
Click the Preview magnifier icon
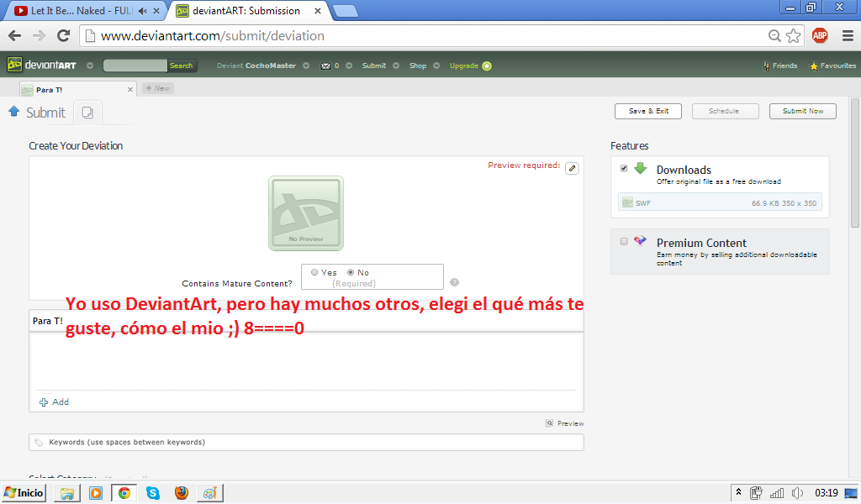(x=549, y=423)
